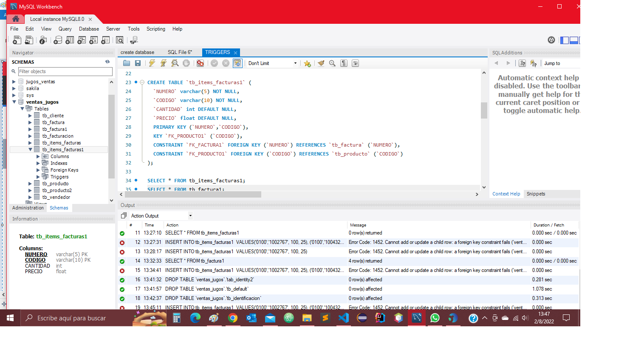Execute statement under cursor icon
This screenshot has height=362, width=644.
[x=163, y=63]
